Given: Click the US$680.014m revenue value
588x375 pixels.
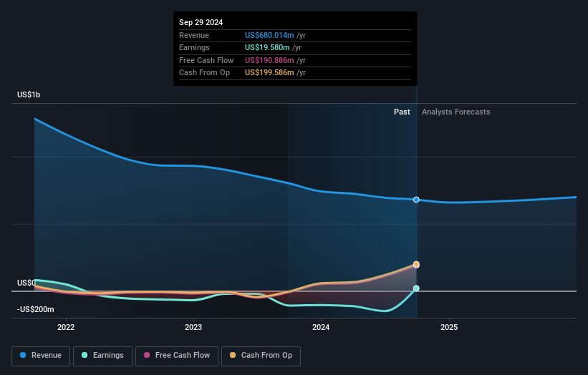Looking at the screenshot, I should 269,35.
